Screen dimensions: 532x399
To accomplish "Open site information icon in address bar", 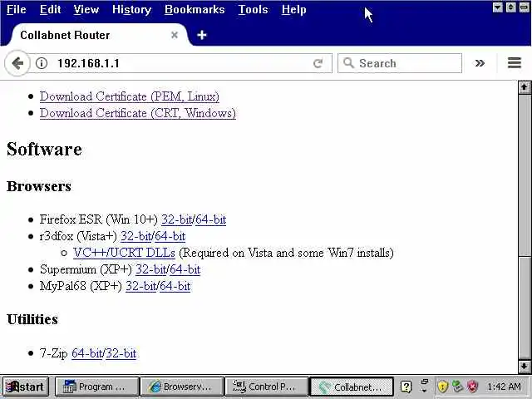I will pos(42,63).
